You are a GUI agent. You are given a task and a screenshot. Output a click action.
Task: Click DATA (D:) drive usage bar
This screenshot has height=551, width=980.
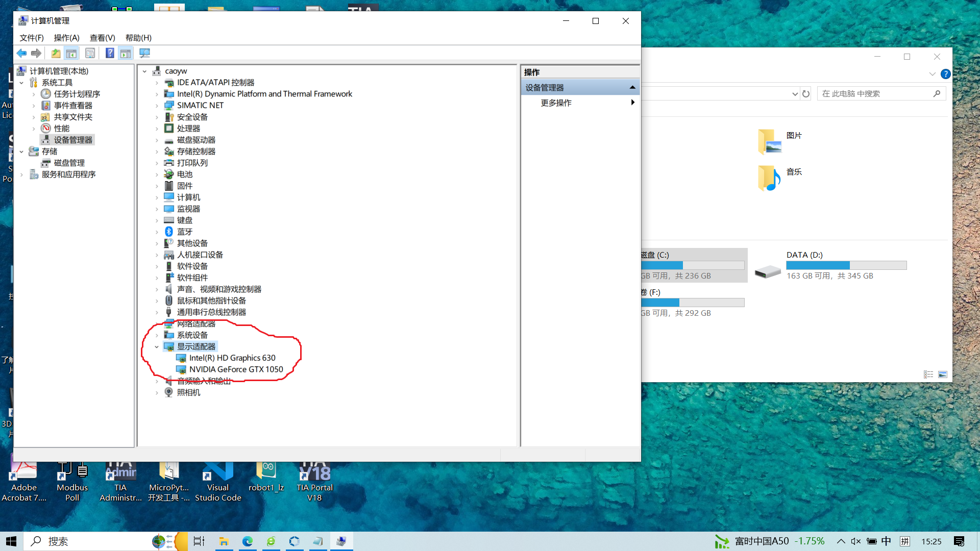pyautogui.click(x=846, y=265)
